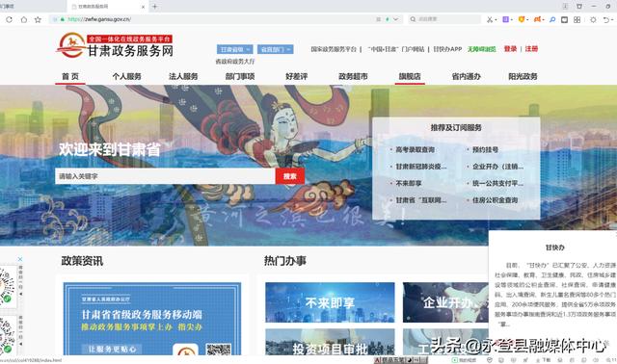The image size is (617, 364).
Task: Click the orange extension icon in toolbar
Action: (537, 19)
